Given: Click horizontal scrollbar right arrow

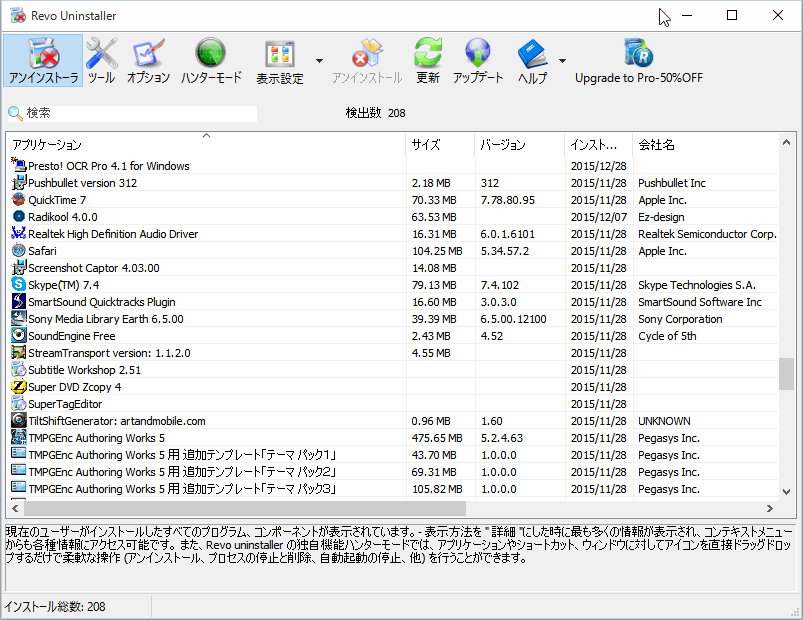Looking at the screenshot, I should (770, 508).
